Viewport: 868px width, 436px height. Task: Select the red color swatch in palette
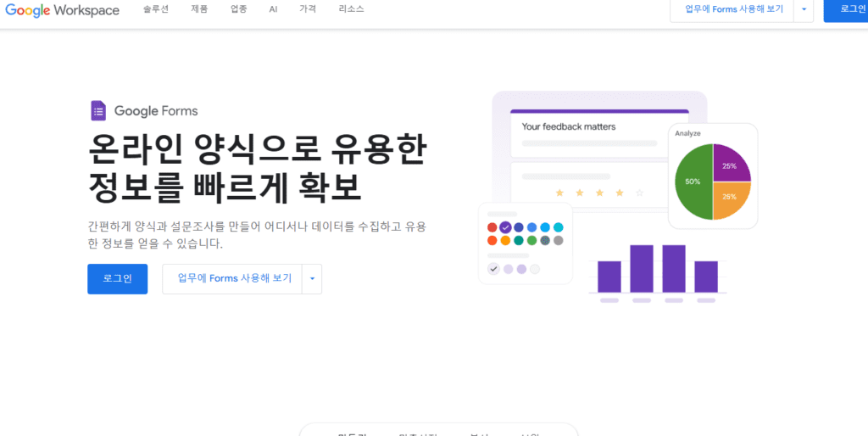(492, 227)
